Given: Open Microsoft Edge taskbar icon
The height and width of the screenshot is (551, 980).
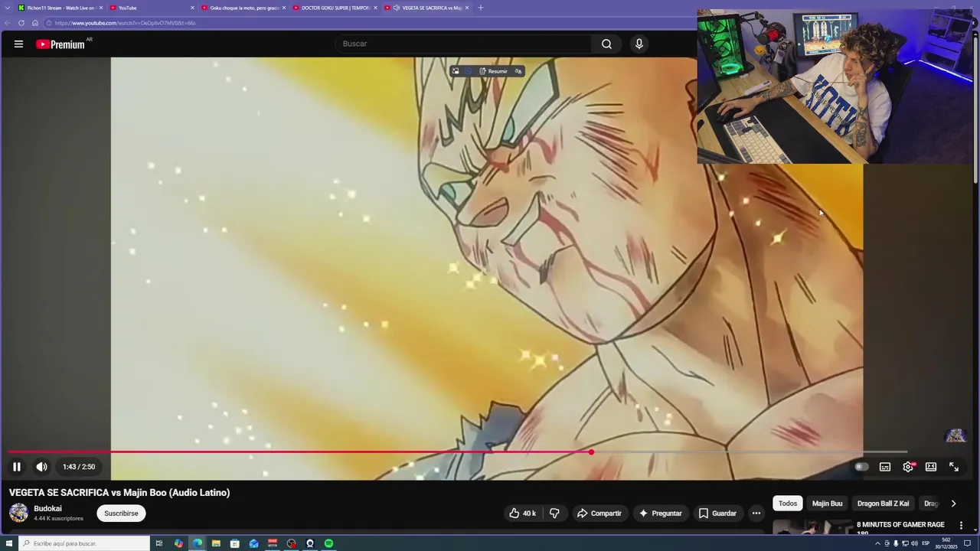Looking at the screenshot, I should pos(198,543).
